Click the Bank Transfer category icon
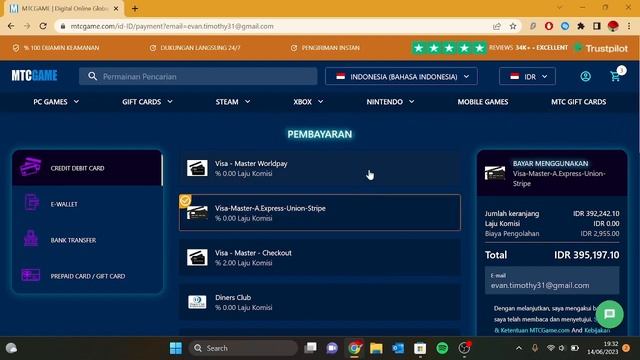Image resolution: width=640 pixels, height=360 pixels. pos(31,238)
